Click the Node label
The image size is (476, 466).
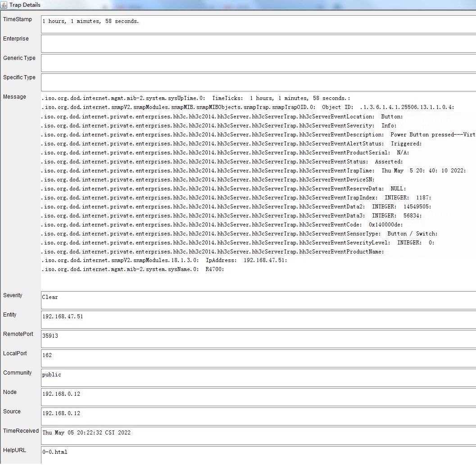click(10, 392)
